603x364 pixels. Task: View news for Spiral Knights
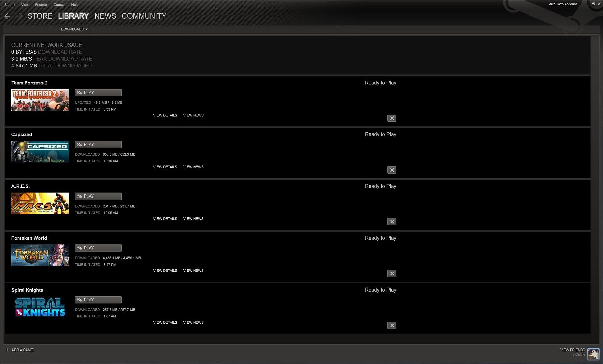[x=193, y=323]
